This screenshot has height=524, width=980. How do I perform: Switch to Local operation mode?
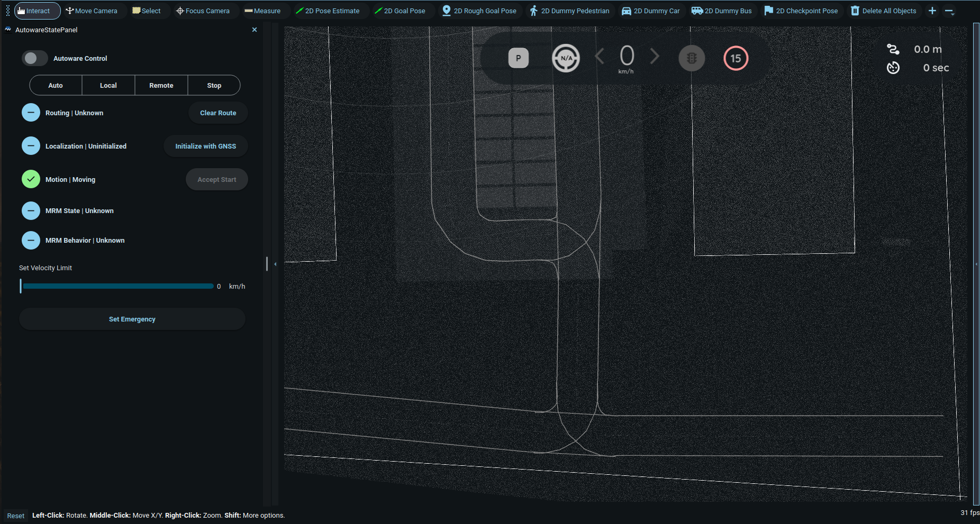pyautogui.click(x=108, y=85)
